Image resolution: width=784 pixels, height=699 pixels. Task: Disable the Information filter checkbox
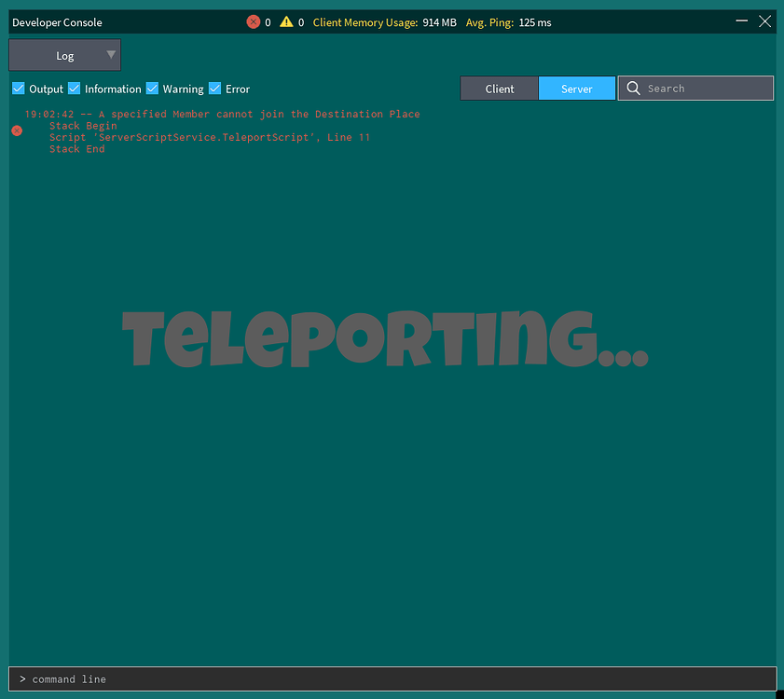click(75, 89)
